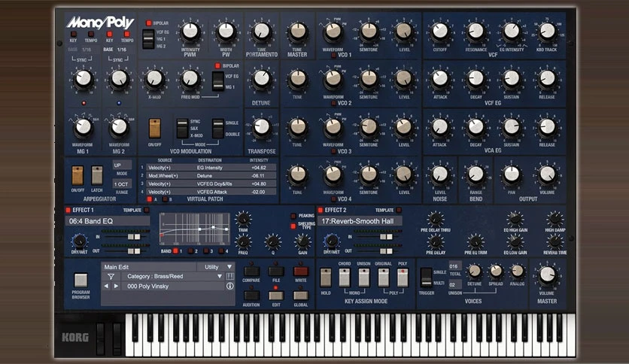Switch to the Edit page
This screenshot has width=629, height=364.
[276, 296]
